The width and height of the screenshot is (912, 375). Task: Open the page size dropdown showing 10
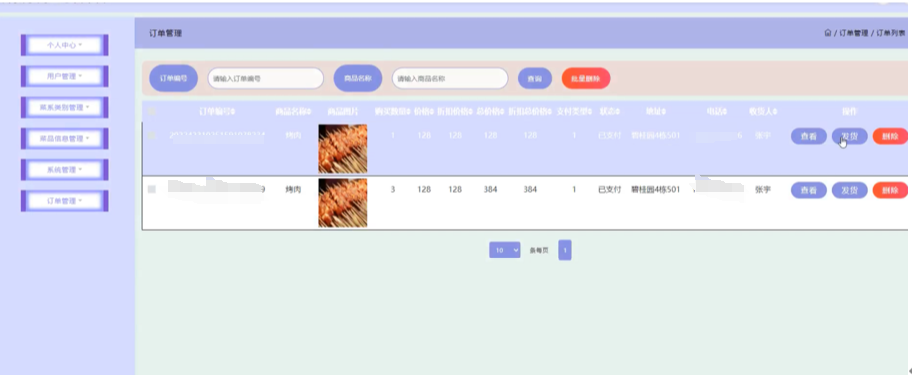(505, 250)
